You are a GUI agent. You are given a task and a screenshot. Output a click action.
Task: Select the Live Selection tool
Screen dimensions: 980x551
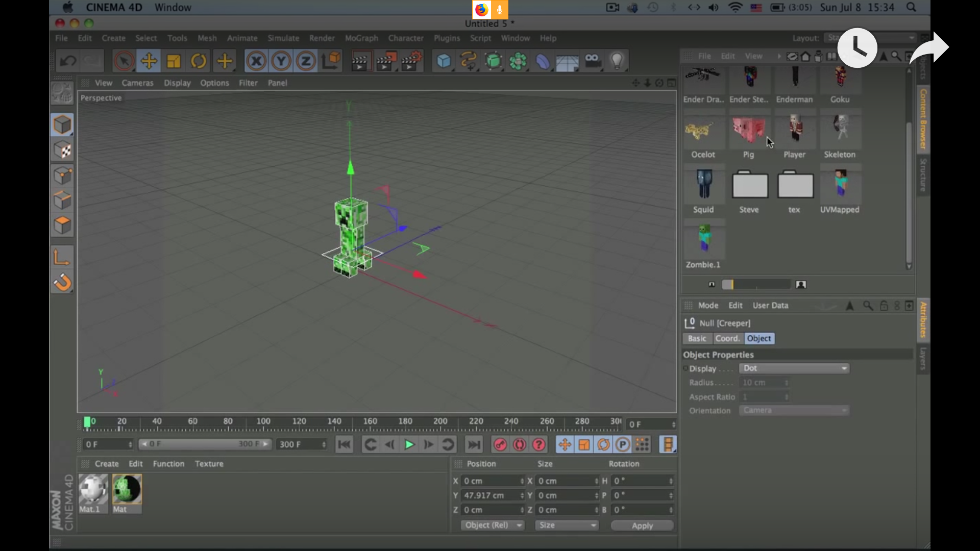click(124, 61)
